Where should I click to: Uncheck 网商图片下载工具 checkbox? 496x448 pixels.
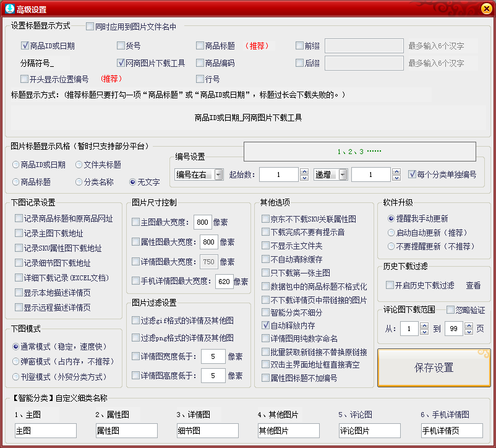(x=121, y=63)
